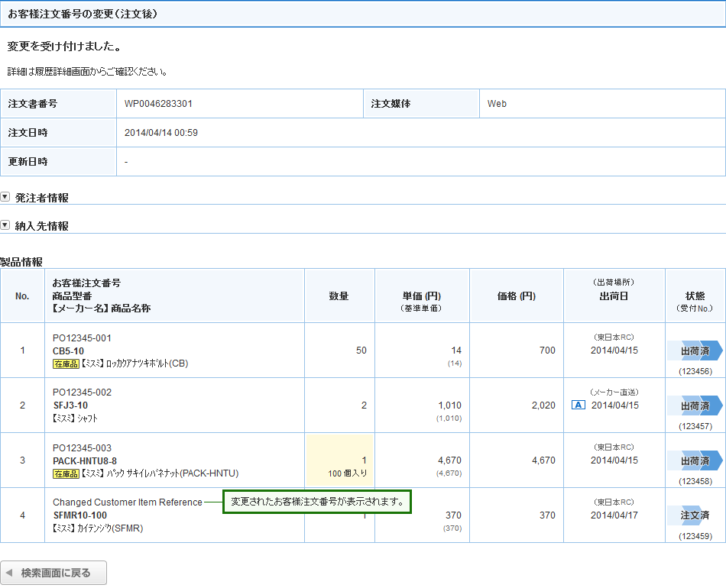Click the 出荷済 status arrow for CB5-10

click(694, 351)
